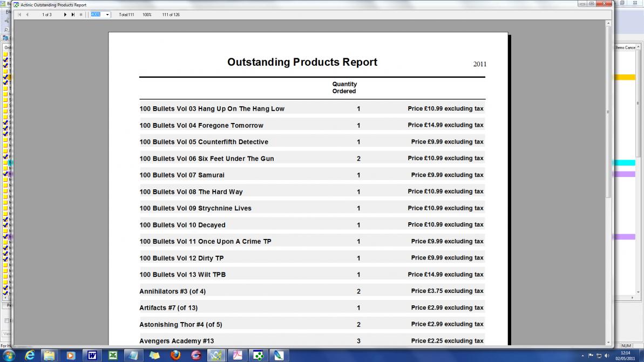644x362 pixels.
Task: Open the zoom level dropdown arrow
Action: (x=107, y=15)
